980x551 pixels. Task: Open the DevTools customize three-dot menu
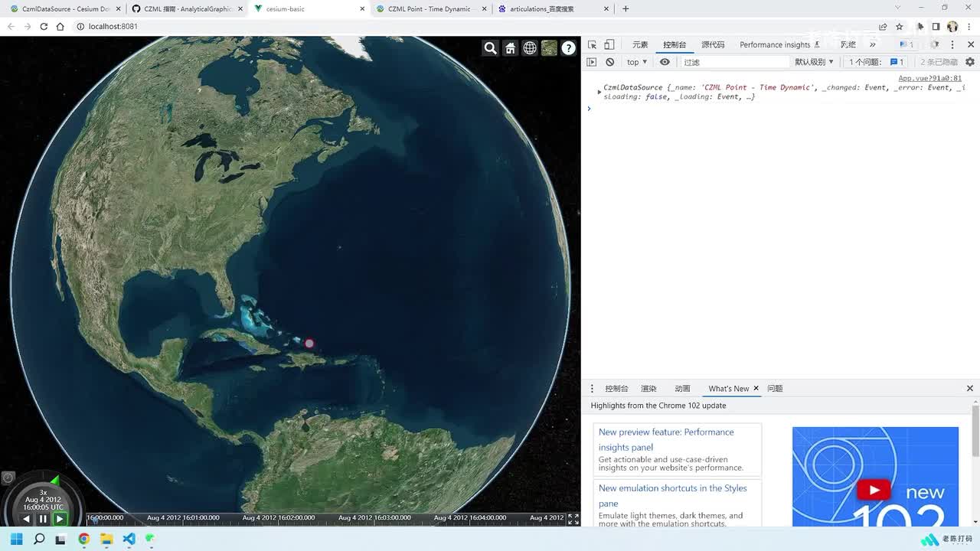[x=952, y=44]
